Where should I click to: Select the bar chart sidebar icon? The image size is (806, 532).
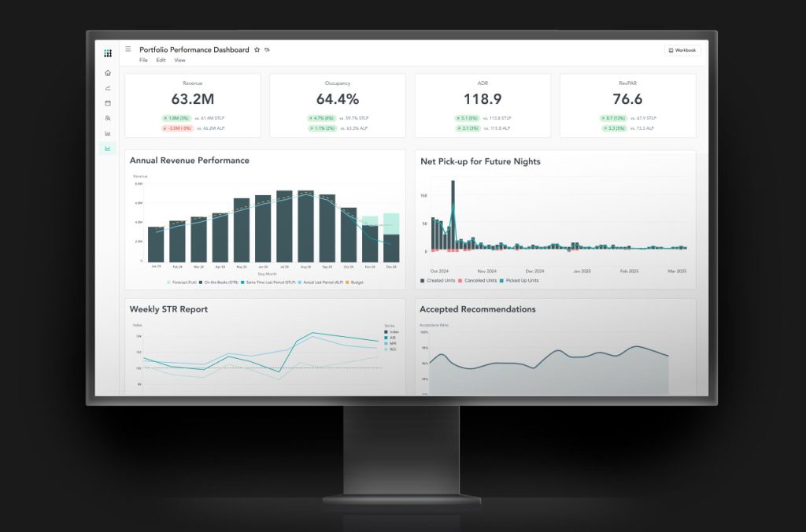click(108, 133)
